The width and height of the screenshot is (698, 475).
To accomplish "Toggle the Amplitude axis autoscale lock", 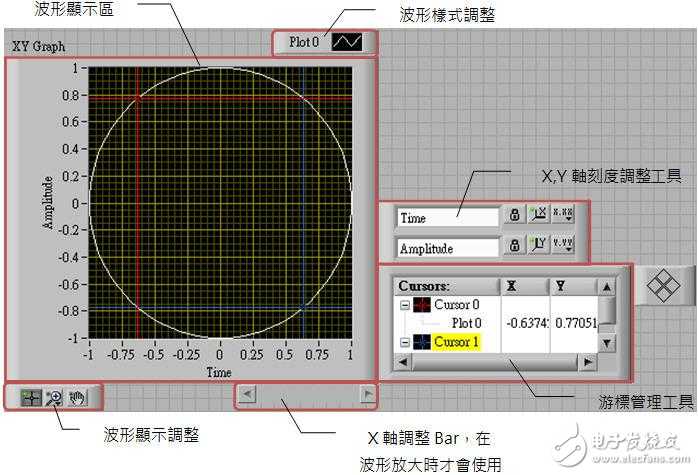I will (514, 245).
